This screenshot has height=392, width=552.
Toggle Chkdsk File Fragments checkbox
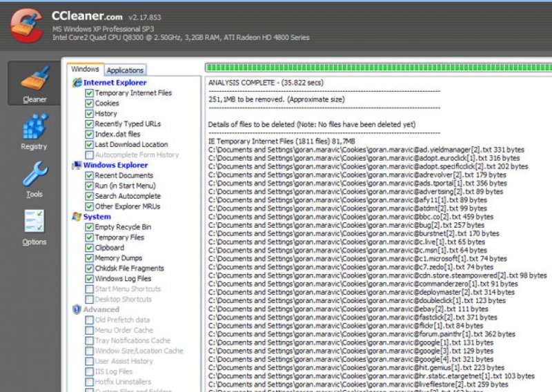(x=90, y=268)
